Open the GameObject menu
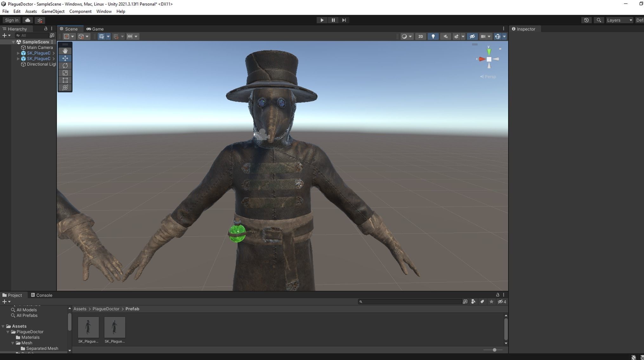This screenshot has width=644, height=360. [x=53, y=11]
